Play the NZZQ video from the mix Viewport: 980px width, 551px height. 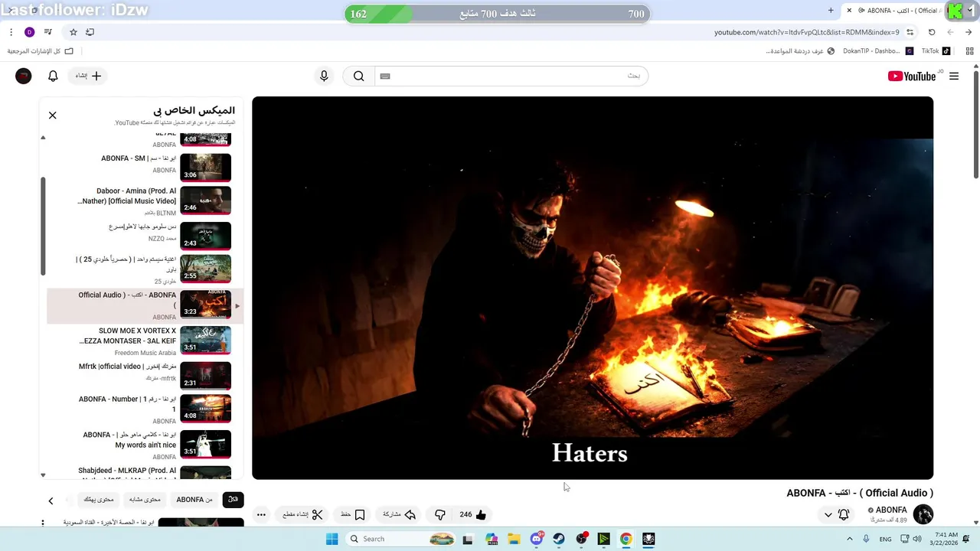point(145,236)
